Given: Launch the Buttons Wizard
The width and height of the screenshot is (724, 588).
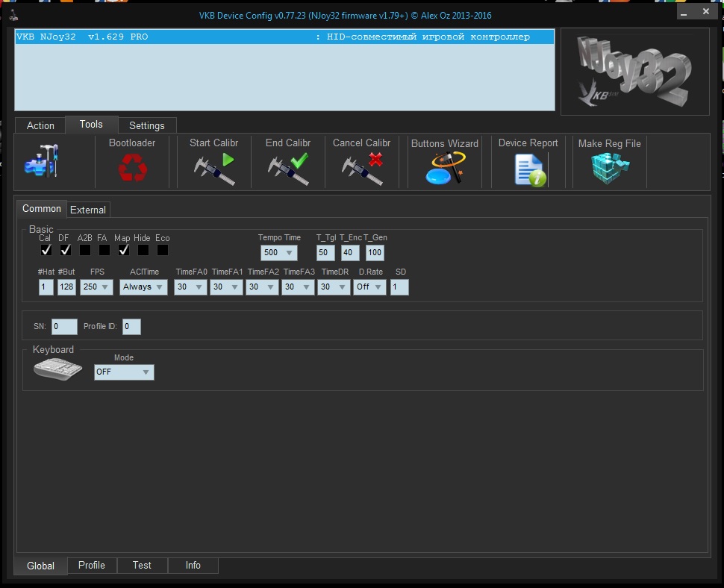Looking at the screenshot, I should click(x=445, y=168).
